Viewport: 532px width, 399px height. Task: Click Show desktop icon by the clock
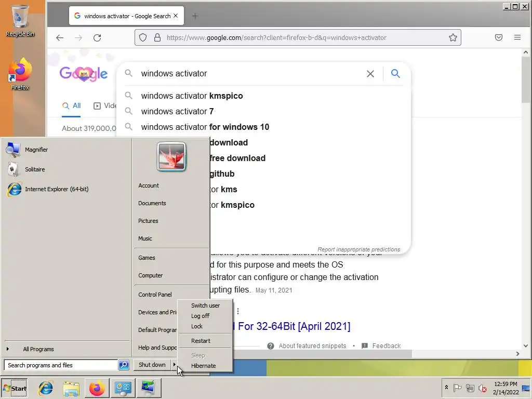526,388
